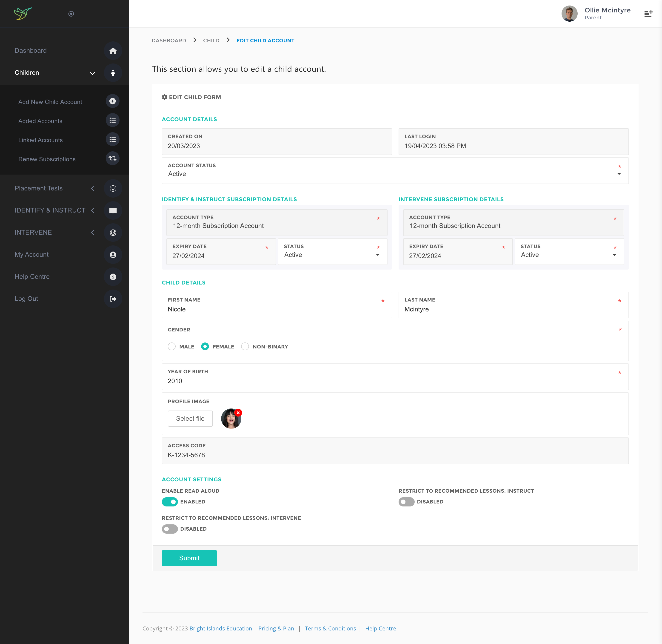Viewport: 662px width, 644px height.
Task: Click the Placement Tests gauge icon
Action: point(113,188)
